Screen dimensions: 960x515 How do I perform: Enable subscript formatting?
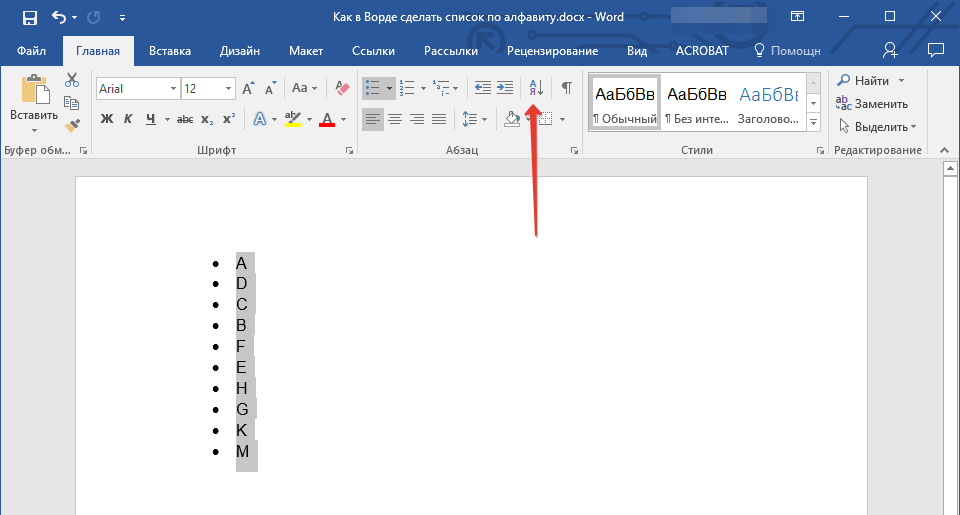tap(207, 119)
